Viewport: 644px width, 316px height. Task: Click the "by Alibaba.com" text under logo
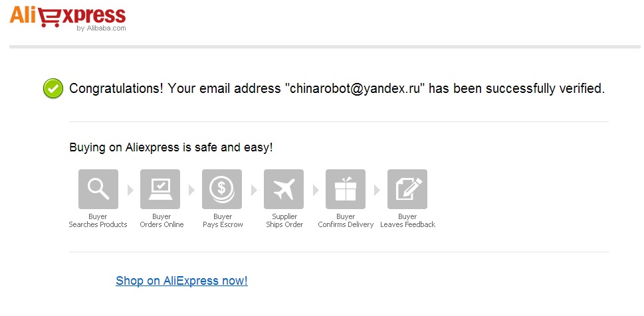101,29
